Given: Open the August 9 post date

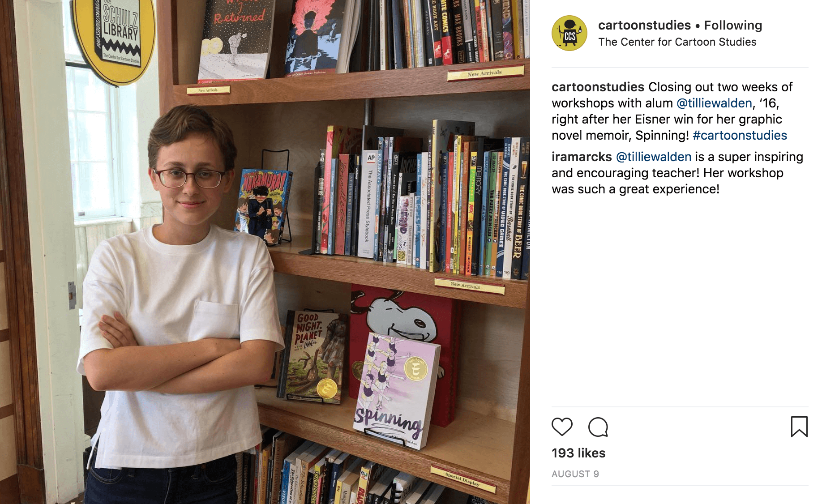Looking at the screenshot, I should pos(575,474).
